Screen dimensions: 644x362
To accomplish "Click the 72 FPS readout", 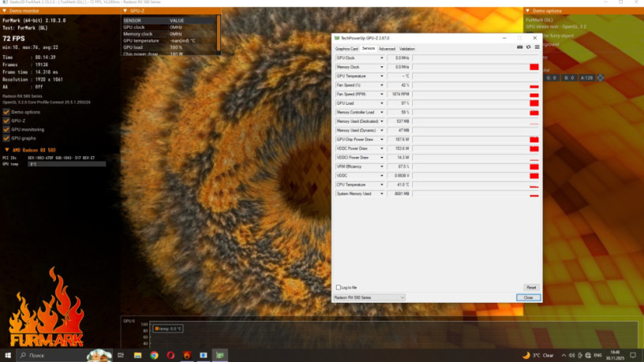I will (x=13, y=39).
